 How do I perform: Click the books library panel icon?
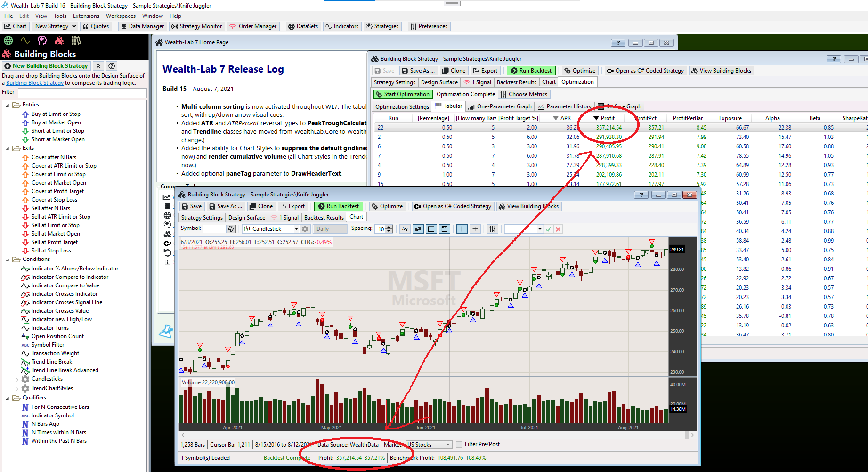(76, 41)
